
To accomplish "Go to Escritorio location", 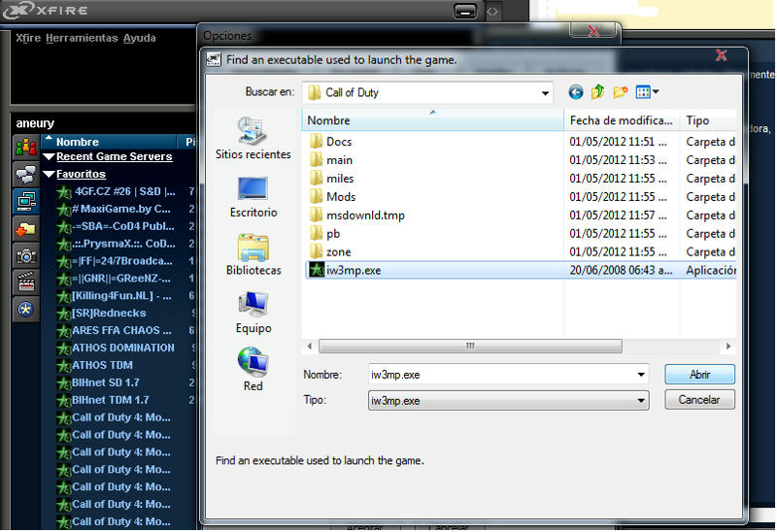I will [253, 197].
